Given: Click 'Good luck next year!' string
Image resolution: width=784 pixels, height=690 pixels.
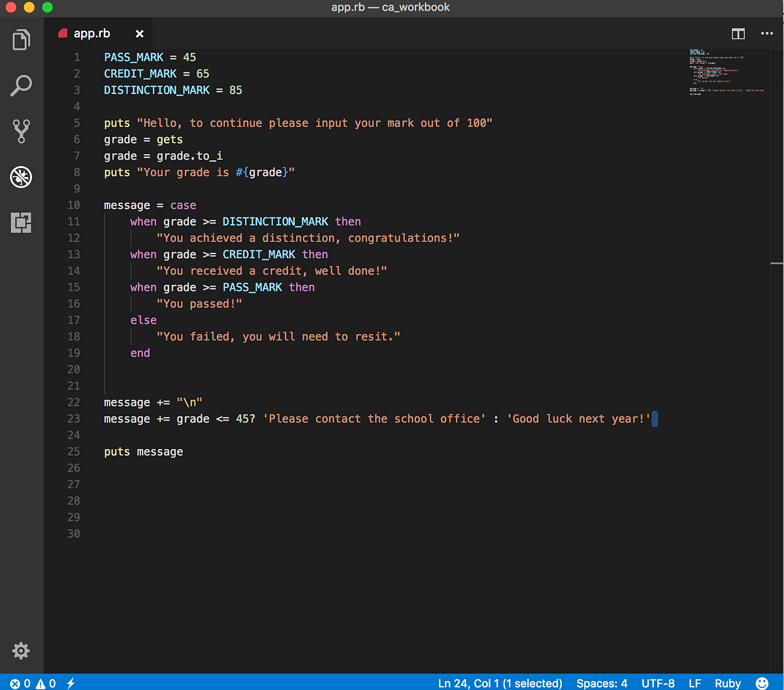Looking at the screenshot, I should 579,419.
